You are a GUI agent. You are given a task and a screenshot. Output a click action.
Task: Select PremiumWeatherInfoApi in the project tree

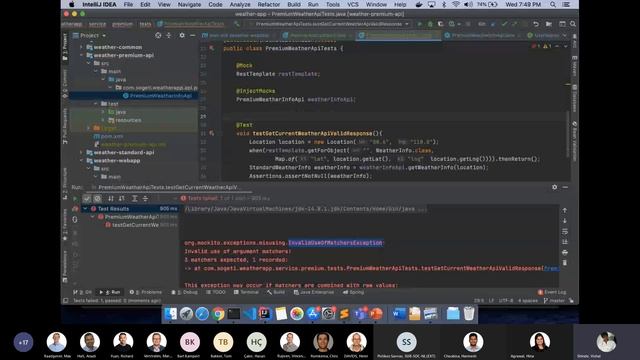(160, 96)
